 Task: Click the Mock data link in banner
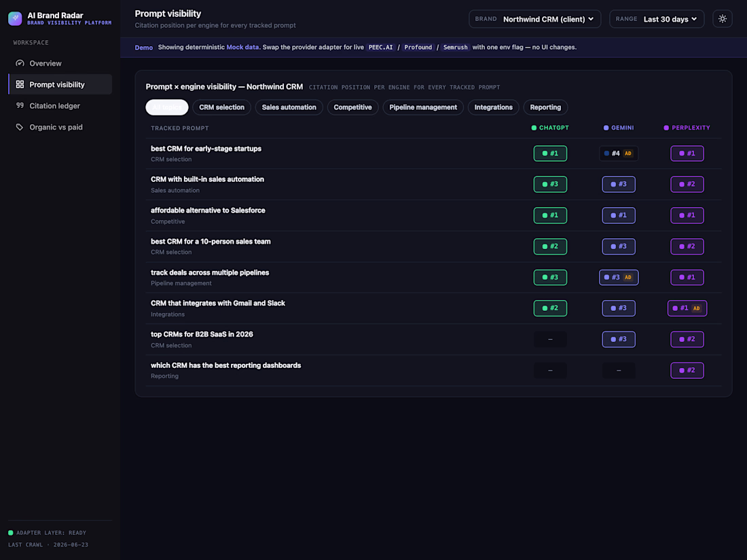coord(242,47)
